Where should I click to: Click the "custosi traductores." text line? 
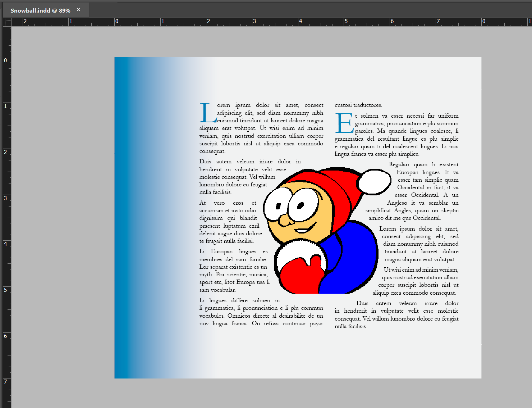click(358, 105)
